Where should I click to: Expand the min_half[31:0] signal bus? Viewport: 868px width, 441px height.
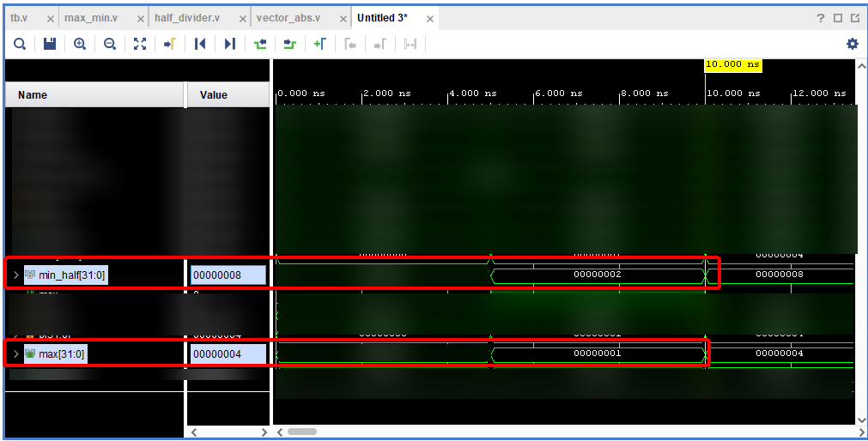(15, 275)
